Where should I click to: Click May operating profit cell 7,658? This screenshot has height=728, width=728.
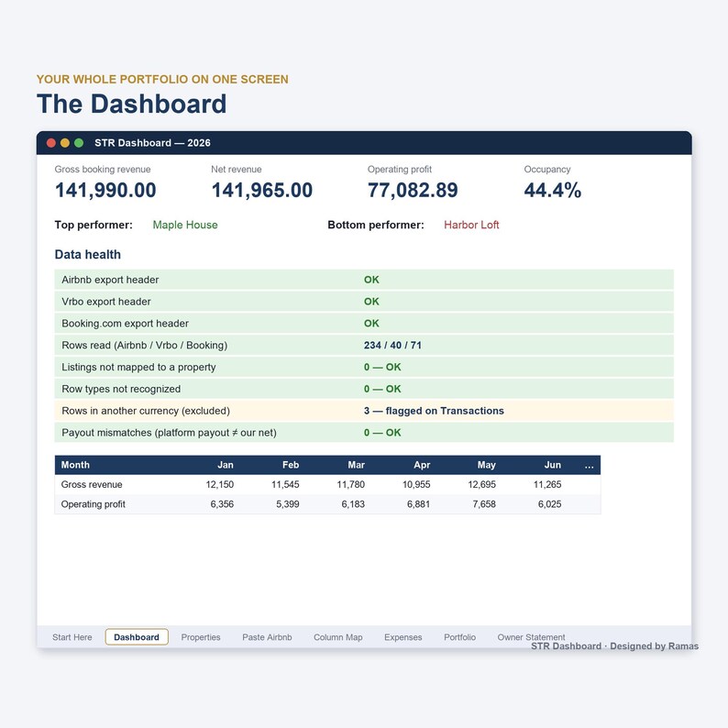tap(484, 503)
